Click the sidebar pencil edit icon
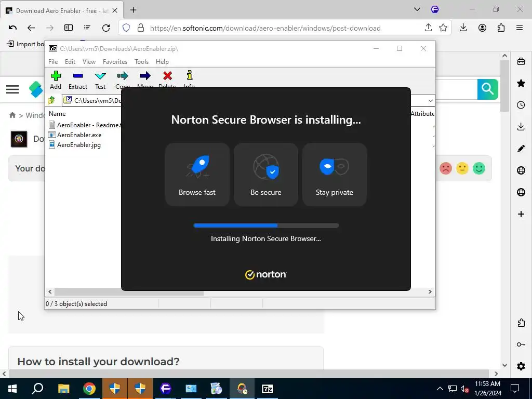This screenshot has height=399, width=532. click(521, 149)
